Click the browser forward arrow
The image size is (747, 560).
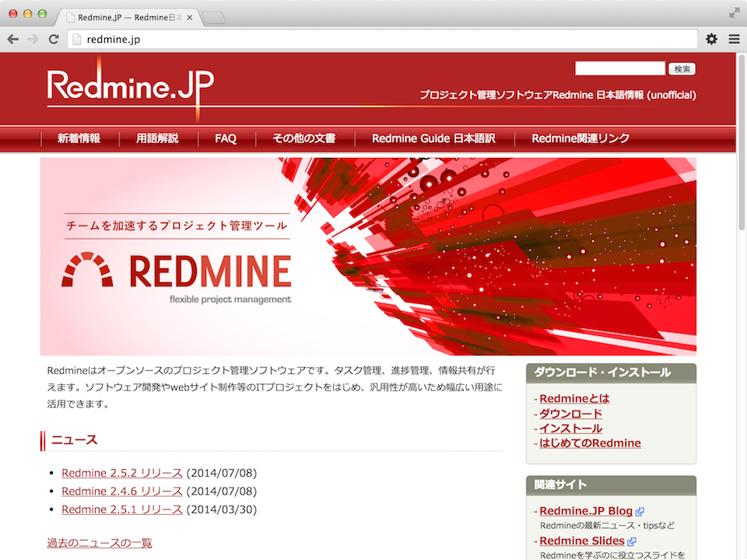pos(33,39)
